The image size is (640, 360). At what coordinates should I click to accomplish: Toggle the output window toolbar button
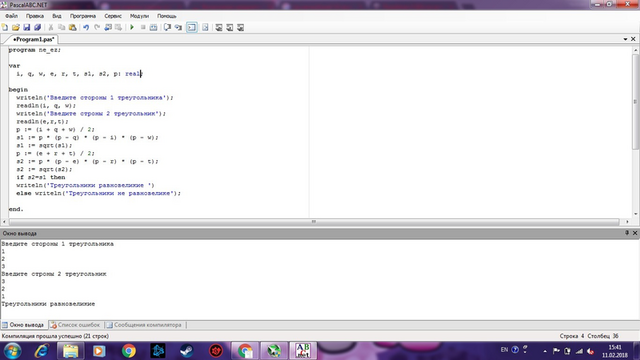tap(191, 27)
